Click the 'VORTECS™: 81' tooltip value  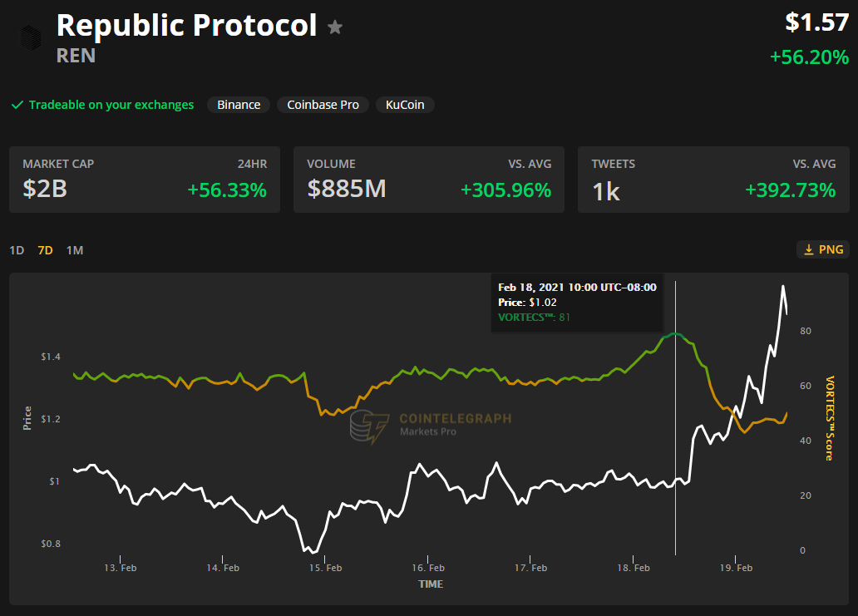(534, 318)
